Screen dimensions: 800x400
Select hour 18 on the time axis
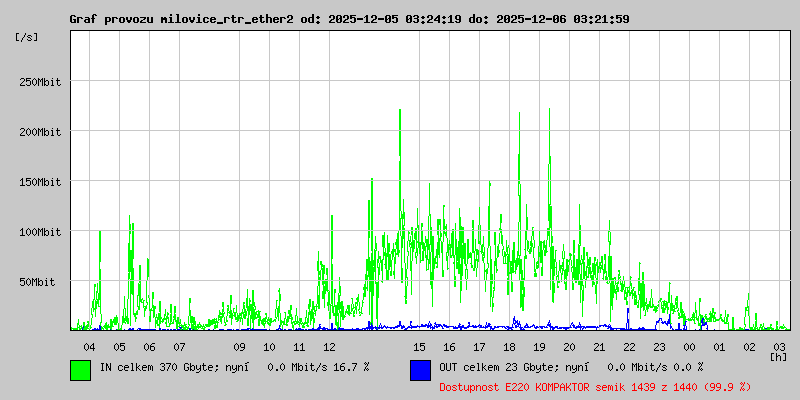click(x=509, y=346)
